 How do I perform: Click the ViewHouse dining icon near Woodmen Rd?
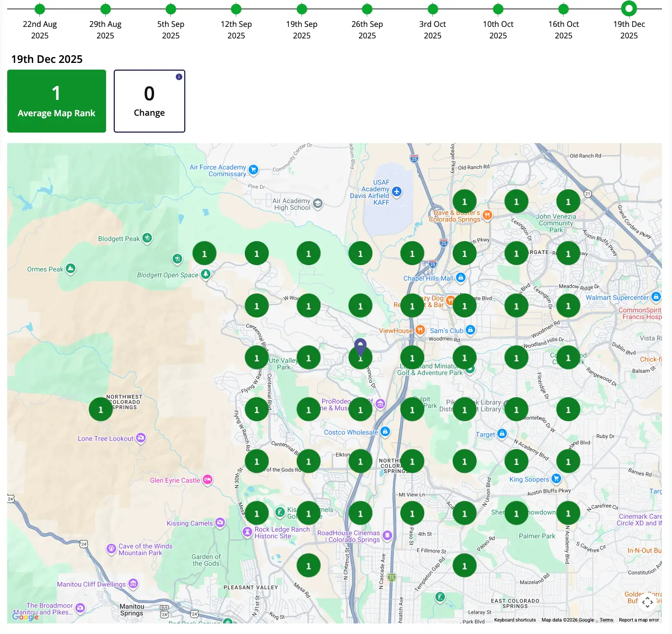[x=421, y=330]
